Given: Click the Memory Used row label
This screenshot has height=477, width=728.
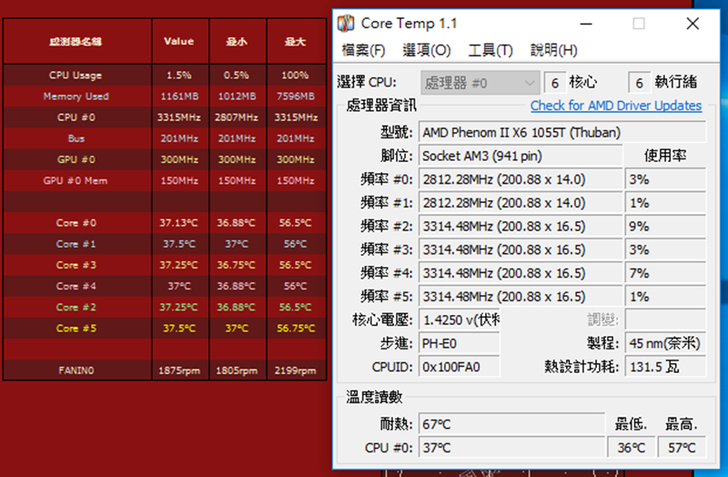Looking at the screenshot, I should coord(76,96).
